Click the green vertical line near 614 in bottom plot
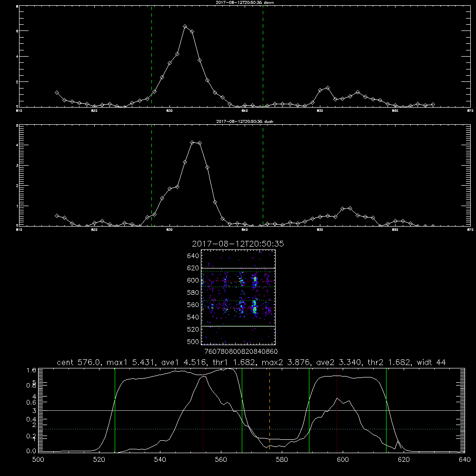This screenshot has width=476, height=476. click(x=386, y=410)
